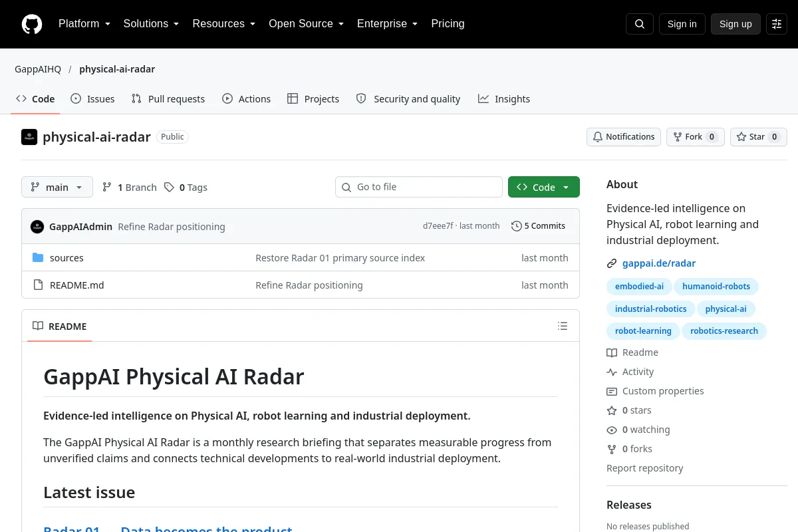Expand the Solutions menu
798x532 pixels.
[151, 24]
